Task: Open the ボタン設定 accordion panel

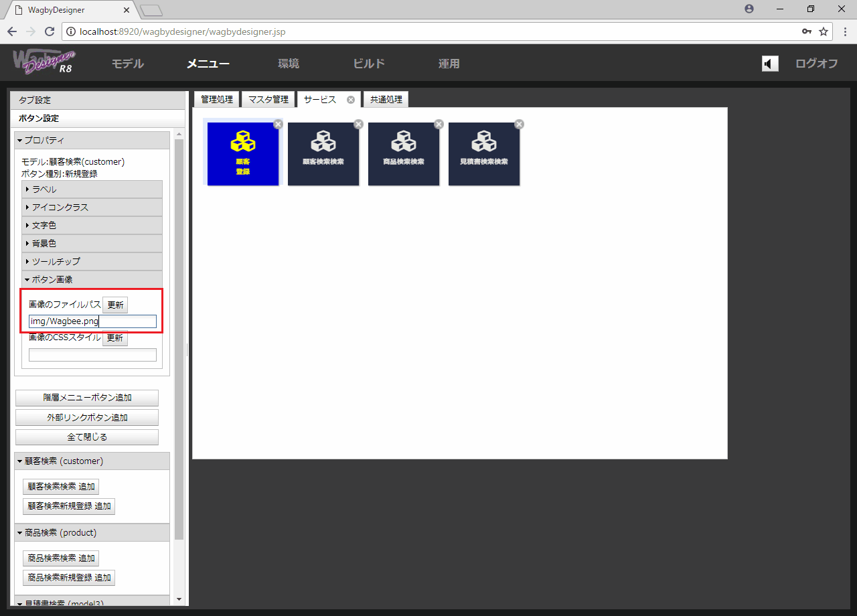Action: [98, 119]
